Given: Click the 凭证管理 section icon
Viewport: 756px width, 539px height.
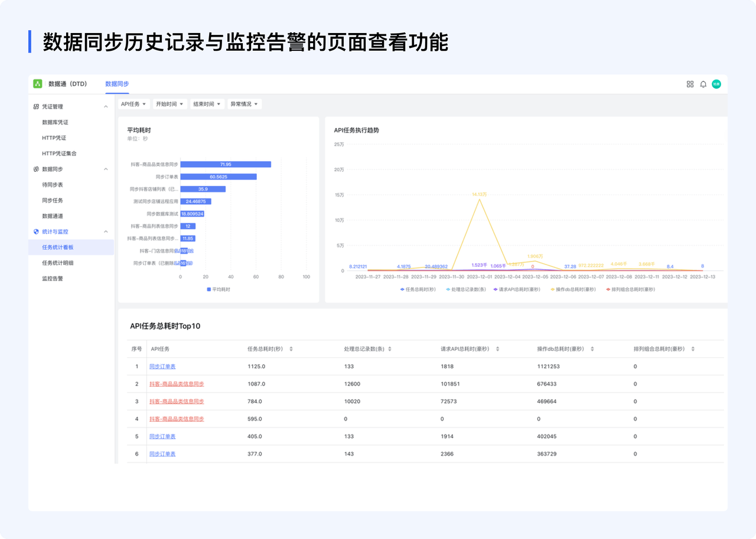Looking at the screenshot, I should point(36,107).
